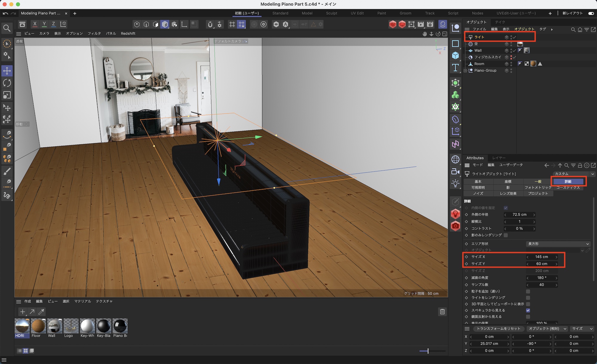The width and height of the screenshot is (597, 364).
Task: Open the フォトメトリック attribute tab
Action: click(x=538, y=188)
